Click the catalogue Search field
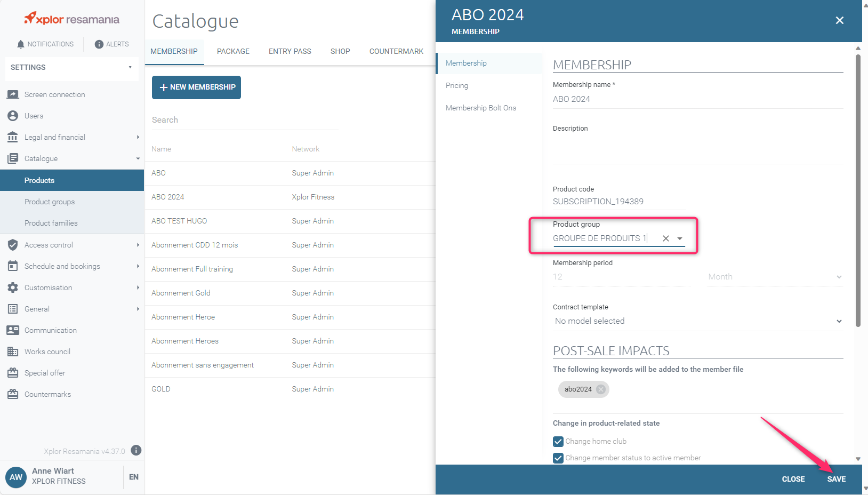The image size is (868, 495). coord(244,120)
